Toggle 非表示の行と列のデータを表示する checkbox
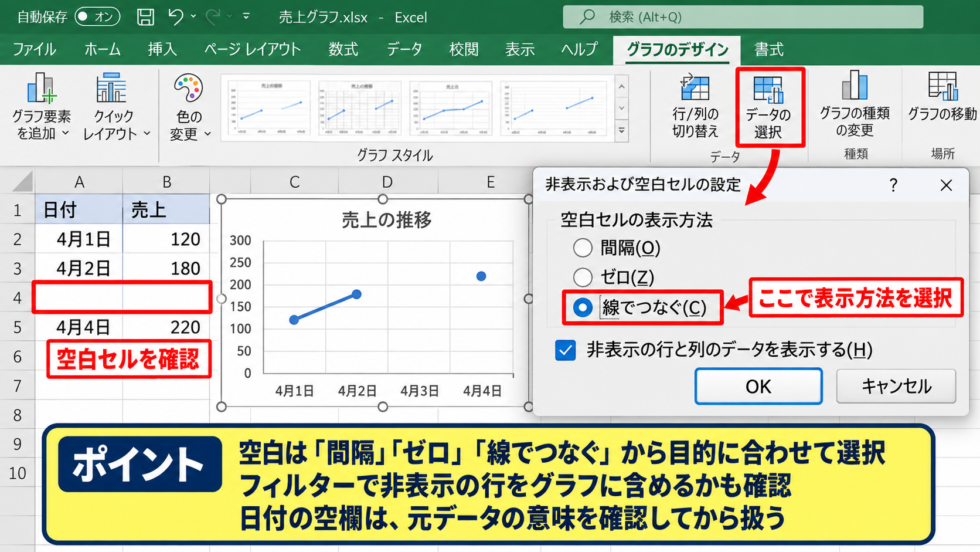 (566, 350)
